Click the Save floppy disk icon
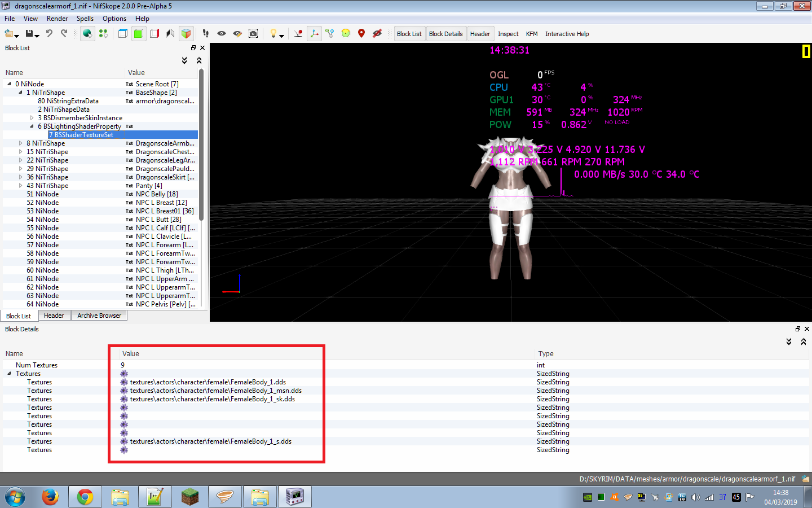 coord(29,34)
